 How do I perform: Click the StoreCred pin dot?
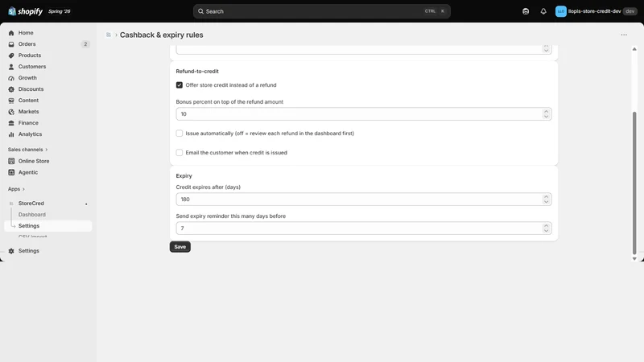point(86,204)
